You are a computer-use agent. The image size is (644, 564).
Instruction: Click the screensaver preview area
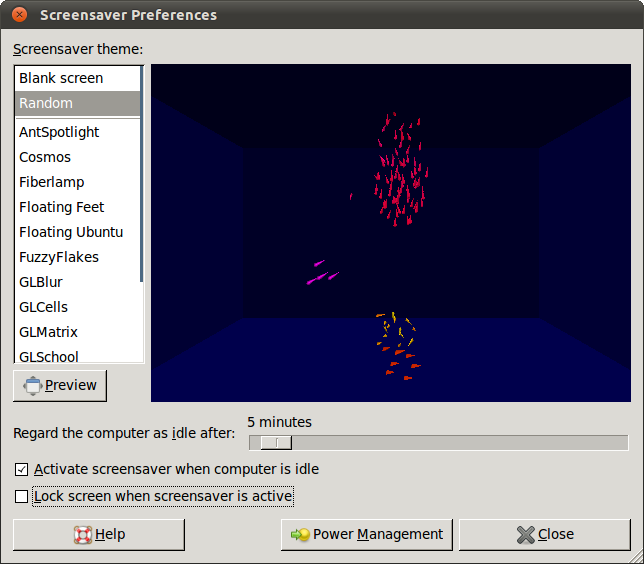click(391, 233)
